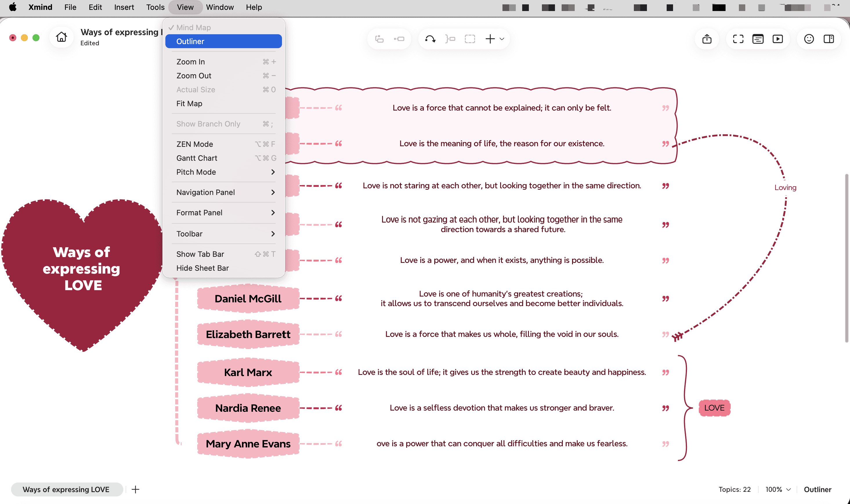
Task: Select the Elizabeth Barrett topic
Action: click(248, 334)
